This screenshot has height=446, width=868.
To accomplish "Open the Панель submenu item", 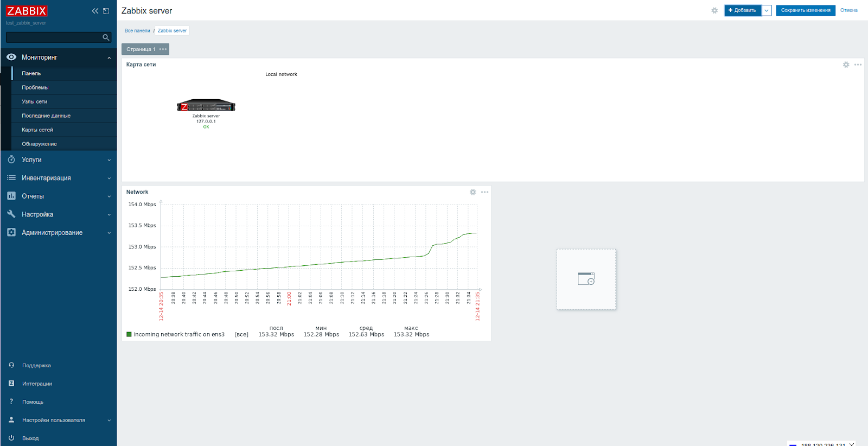I will pyautogui.click(x=64, y=73).
